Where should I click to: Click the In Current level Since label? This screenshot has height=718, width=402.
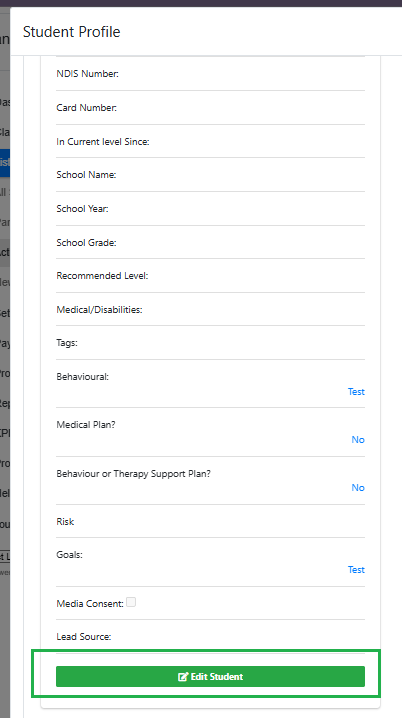(103, 141)
